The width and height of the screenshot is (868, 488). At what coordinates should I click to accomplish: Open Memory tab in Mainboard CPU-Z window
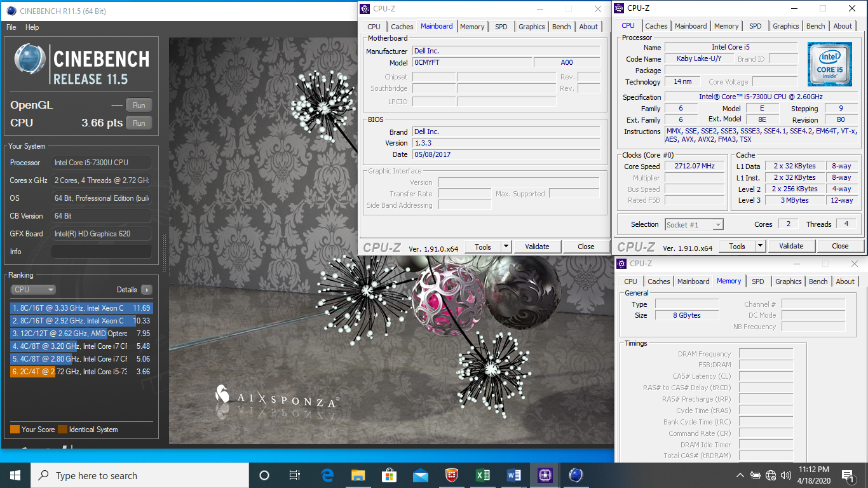(x=472, y=27)
